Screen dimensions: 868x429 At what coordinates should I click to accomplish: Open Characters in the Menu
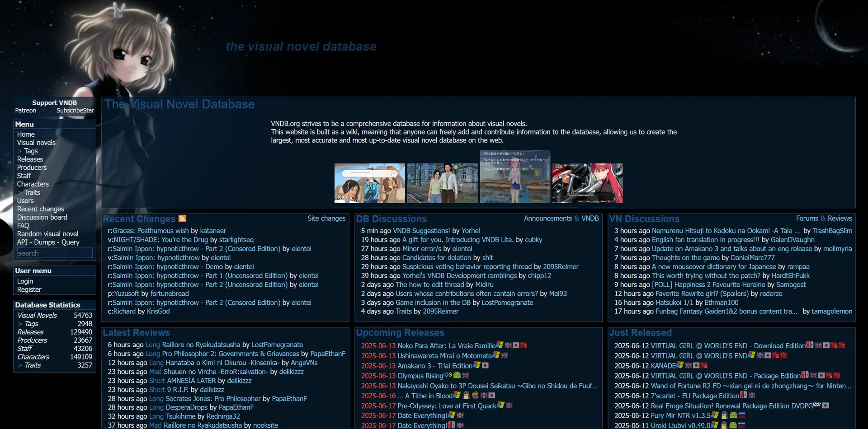pos(33,184)
